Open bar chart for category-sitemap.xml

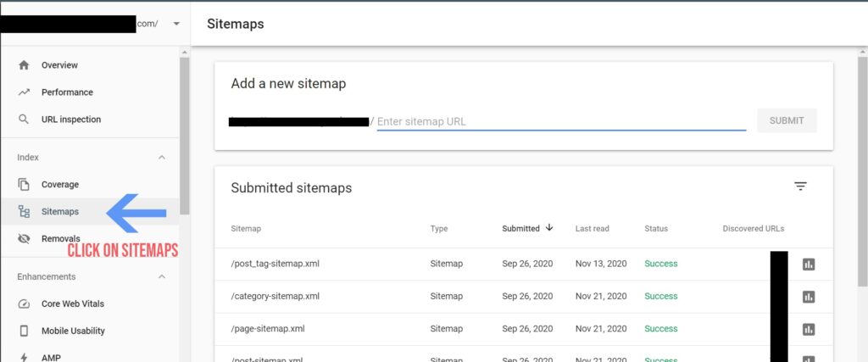pos(808,297)
